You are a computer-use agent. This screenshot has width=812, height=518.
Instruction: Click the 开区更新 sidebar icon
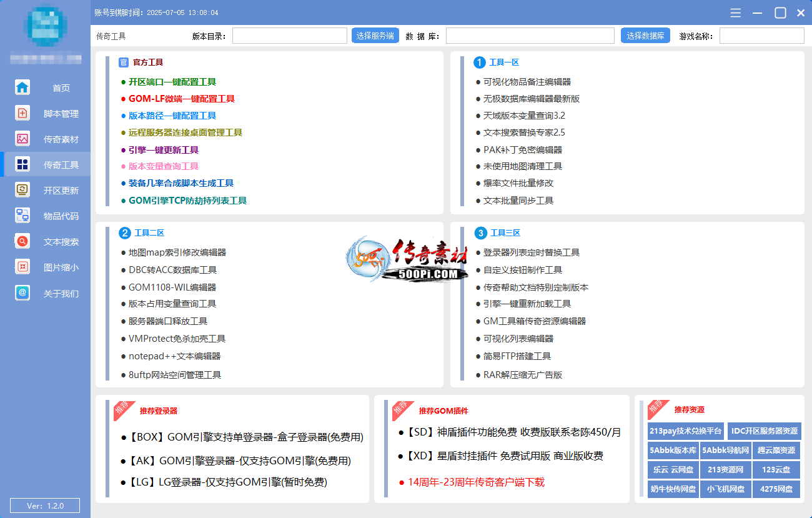pos(22,190)
